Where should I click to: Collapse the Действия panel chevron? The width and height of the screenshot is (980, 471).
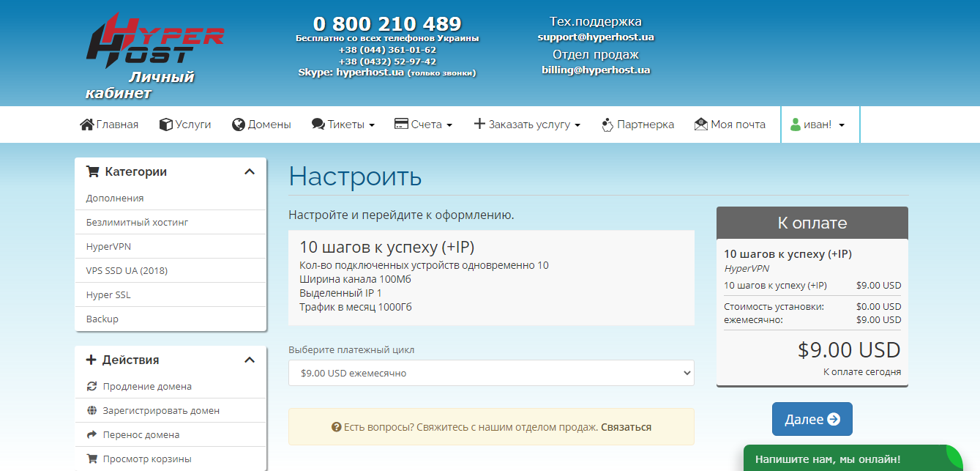(x=250, y=360)
